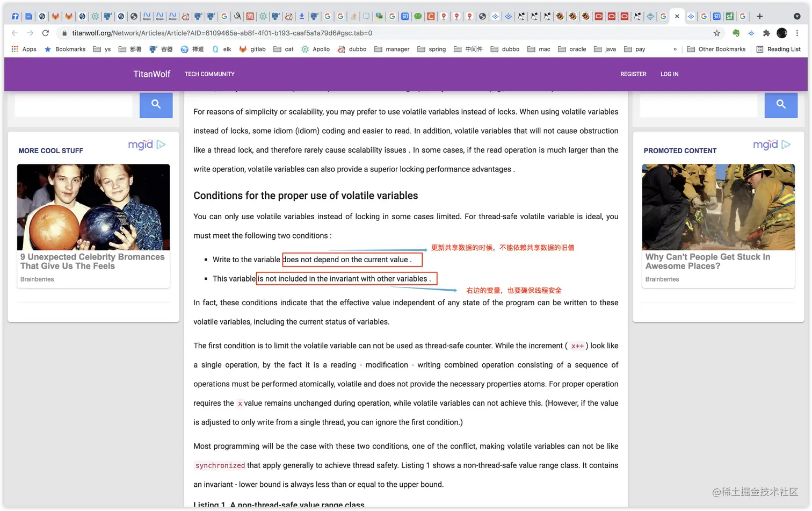Click the left sidebar search magnifier button
Screen dimensions: 812x511
click(x=156, y=104)
